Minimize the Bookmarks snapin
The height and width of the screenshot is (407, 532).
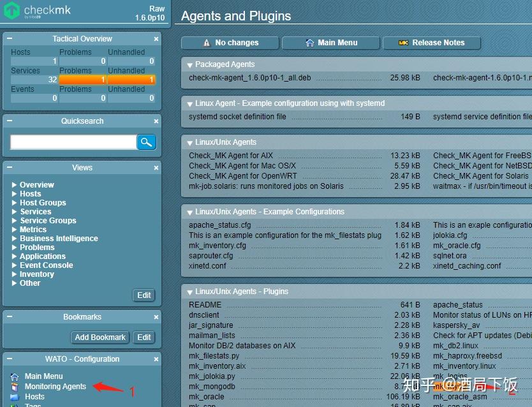[10, 316]
